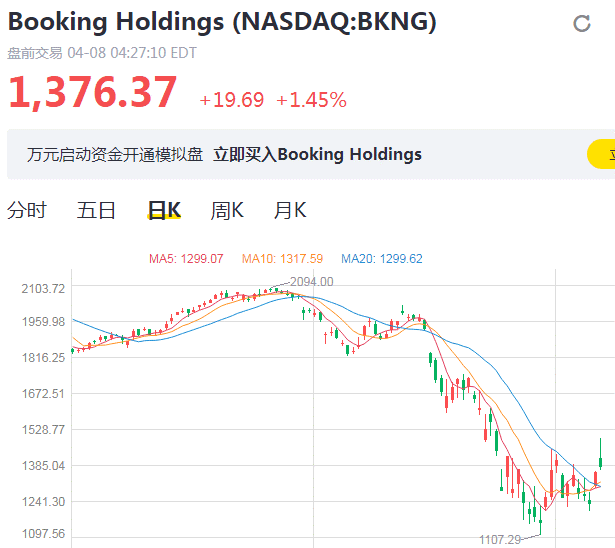
Task: Click the +19.69 price change value
Action: (x=232, y=100)
